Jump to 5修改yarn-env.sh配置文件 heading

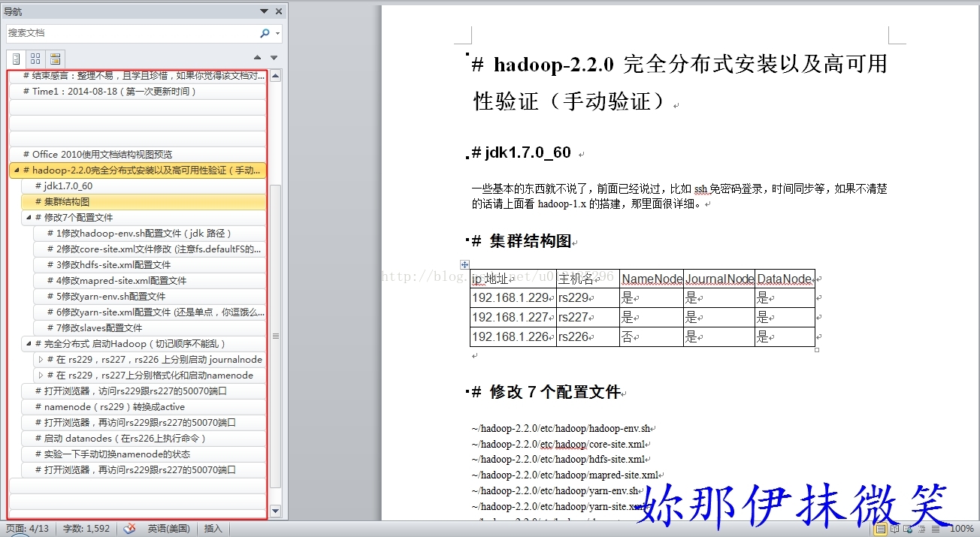pyautogui.click(x=150, y=296)
